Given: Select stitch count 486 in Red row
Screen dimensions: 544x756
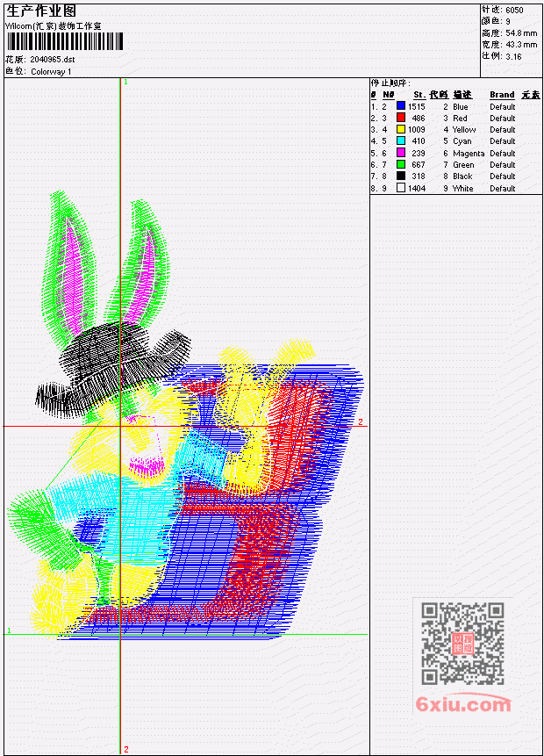Looking at the screenshot, I should 419,119.
